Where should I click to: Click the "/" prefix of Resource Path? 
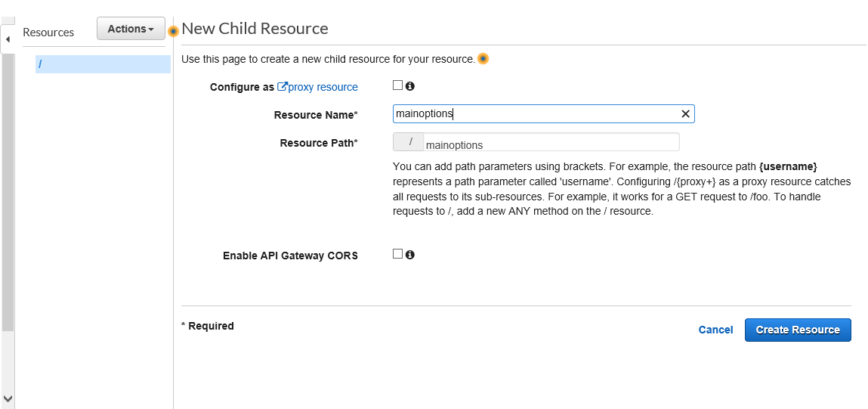(x=410, y=142)
